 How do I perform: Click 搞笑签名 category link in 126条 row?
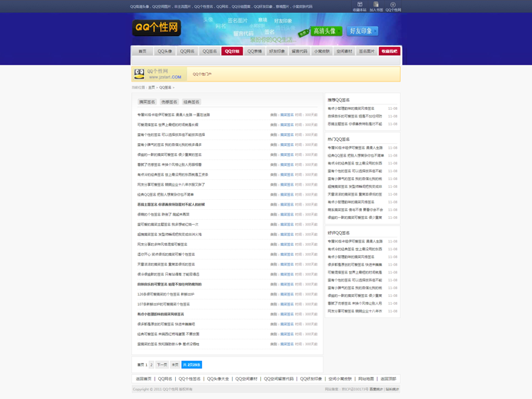point(287,294)
